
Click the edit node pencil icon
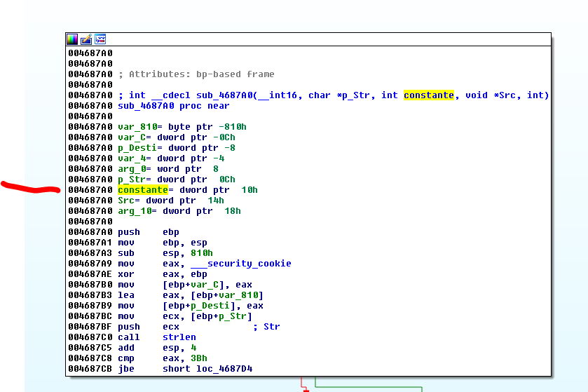(86, 39)
